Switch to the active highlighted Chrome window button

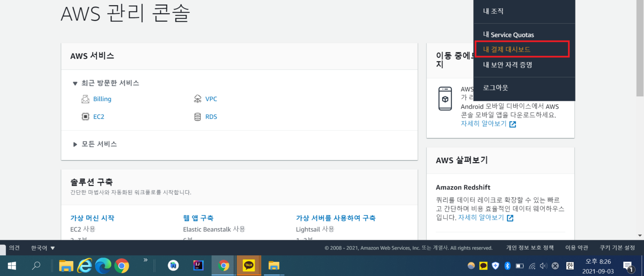224,266
